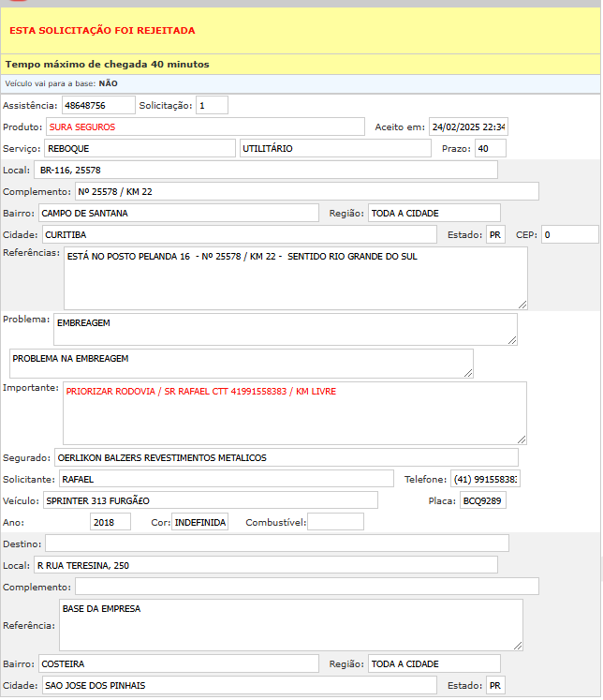This screenshot has width=603, height=700.
Task: Click the empty Destino field
Action: (277, 544)
